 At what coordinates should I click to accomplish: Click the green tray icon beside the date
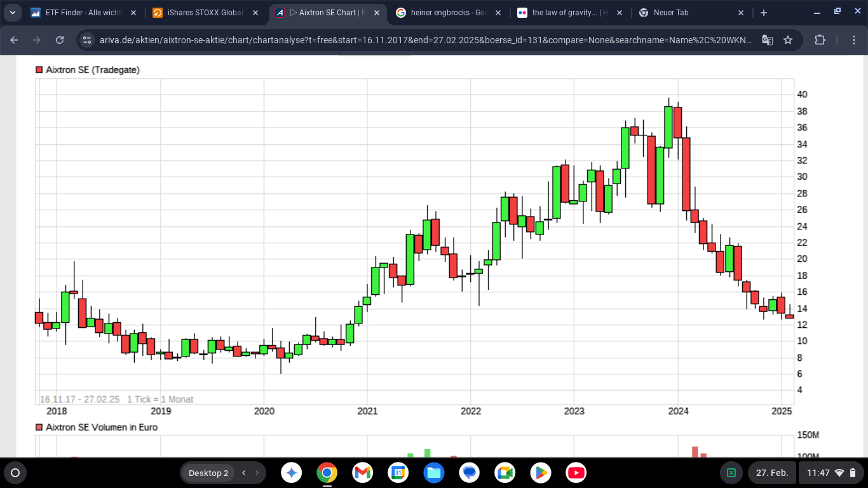pyautogui.click(x=731, y=473)
